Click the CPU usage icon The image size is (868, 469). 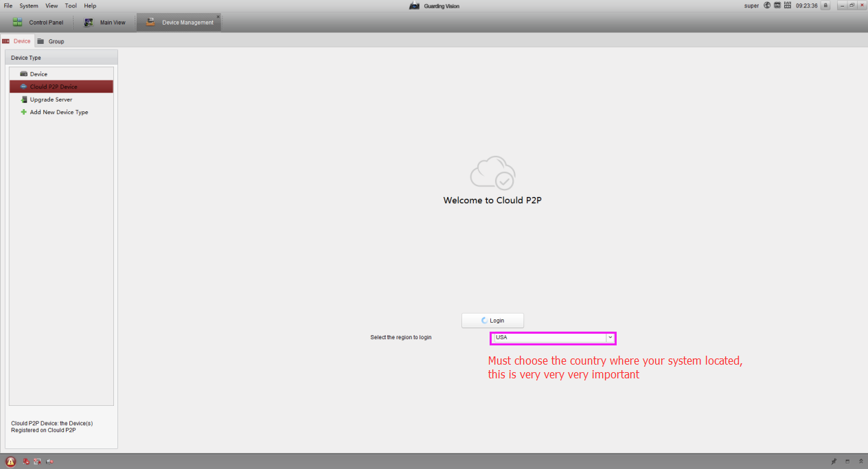777,5
